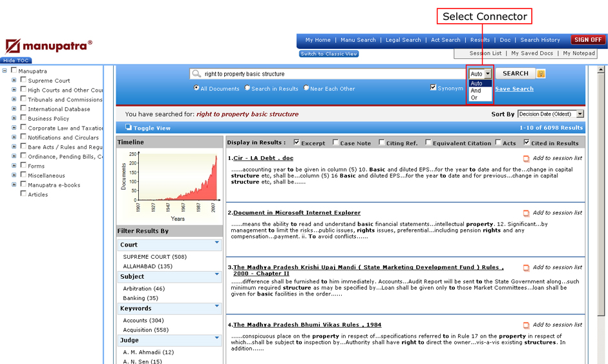Enable Acts display option
This screenshot has width=608, height=364.
[x=498, y=142]
